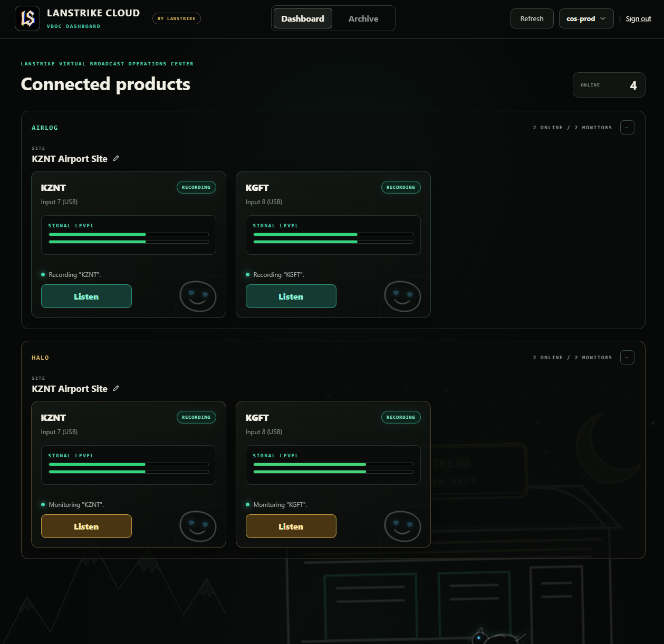
Task: Click the BY LANSTRIKE badge
Action: click(x=177, y=18)
